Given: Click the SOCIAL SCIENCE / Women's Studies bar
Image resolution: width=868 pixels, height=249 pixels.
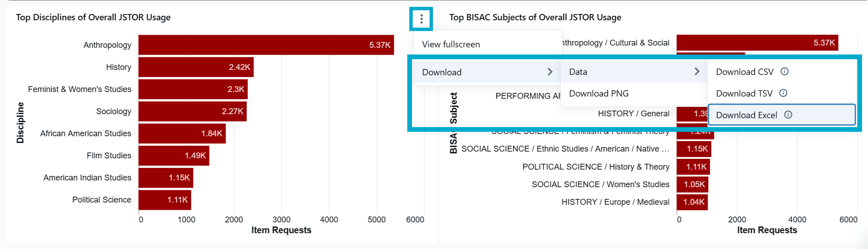Looking at the screenshot, I should [x=692, y=184].
